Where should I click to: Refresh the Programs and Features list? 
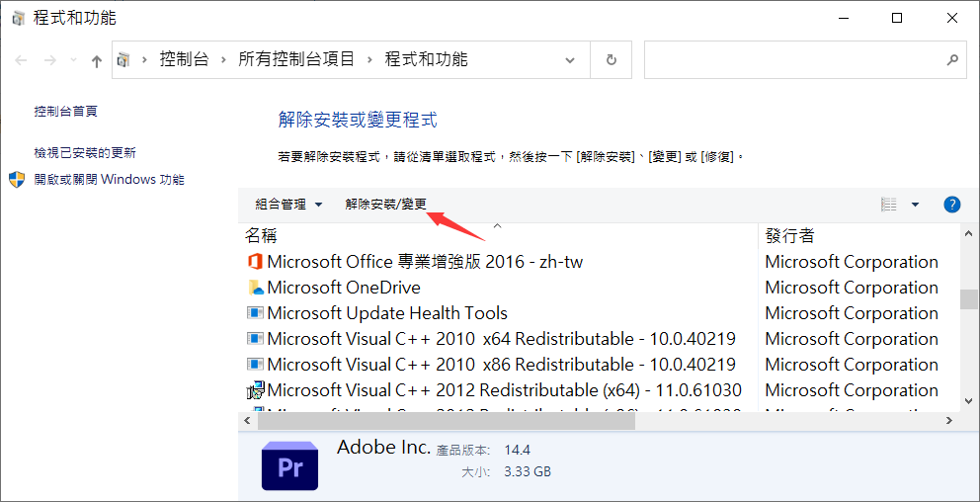(x=612, y=60)
